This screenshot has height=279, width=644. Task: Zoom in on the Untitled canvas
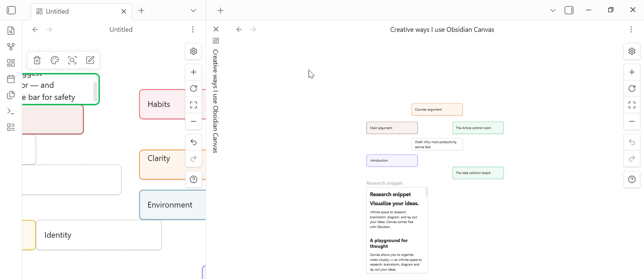pyautogui.click(x=194, y=72)
